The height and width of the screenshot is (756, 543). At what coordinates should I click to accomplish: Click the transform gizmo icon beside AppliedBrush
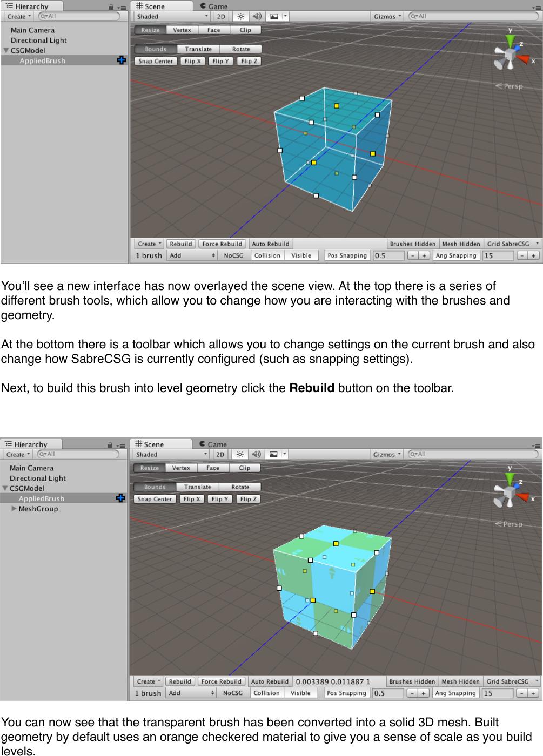point(121,60)
